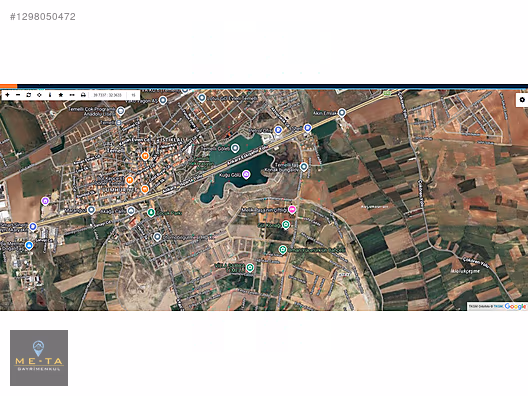Click the ME-TA Gayrimenkul logo
The image size is (528, 396).
[x=39, y=358]
